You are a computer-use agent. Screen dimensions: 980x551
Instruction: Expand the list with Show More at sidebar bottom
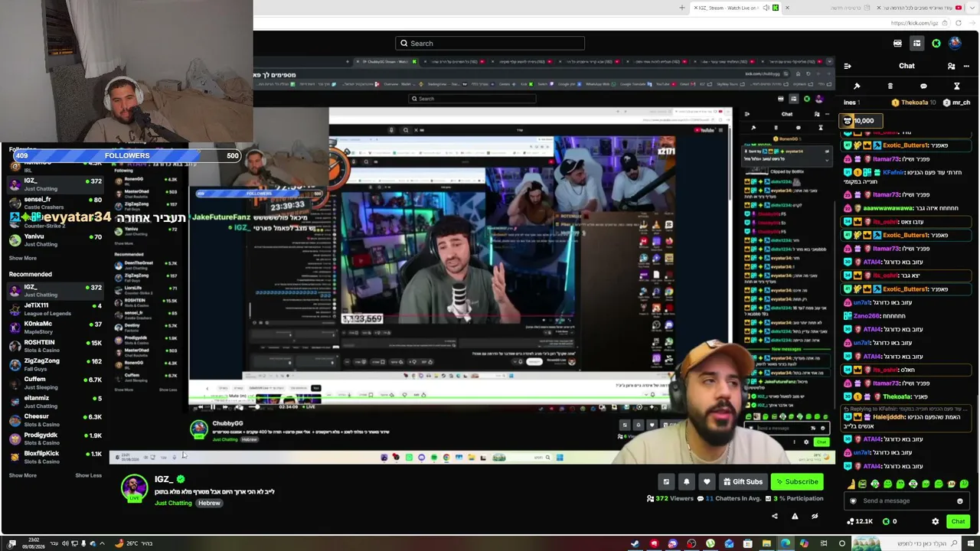23,475
